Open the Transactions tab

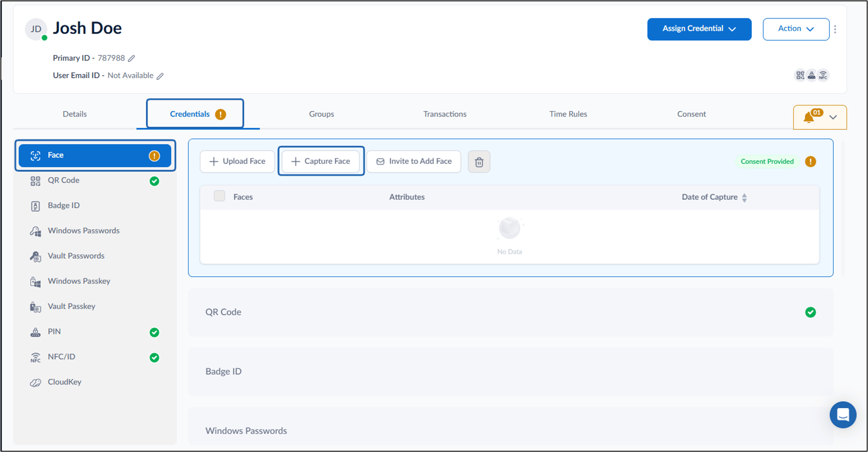point(445,114)
